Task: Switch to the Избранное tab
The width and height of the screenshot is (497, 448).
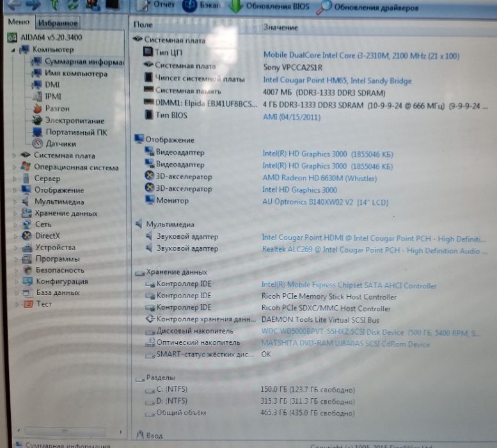Action: (x=58, y=23)
